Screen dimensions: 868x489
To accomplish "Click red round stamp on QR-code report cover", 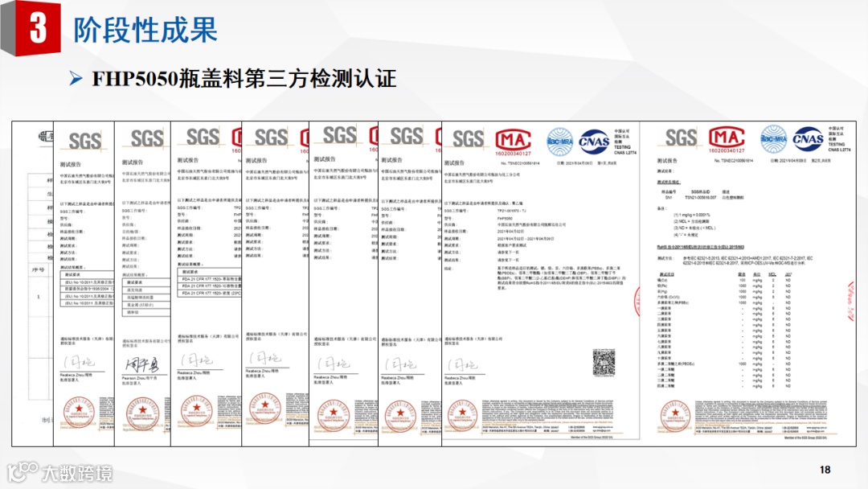I will pos(462,413).
